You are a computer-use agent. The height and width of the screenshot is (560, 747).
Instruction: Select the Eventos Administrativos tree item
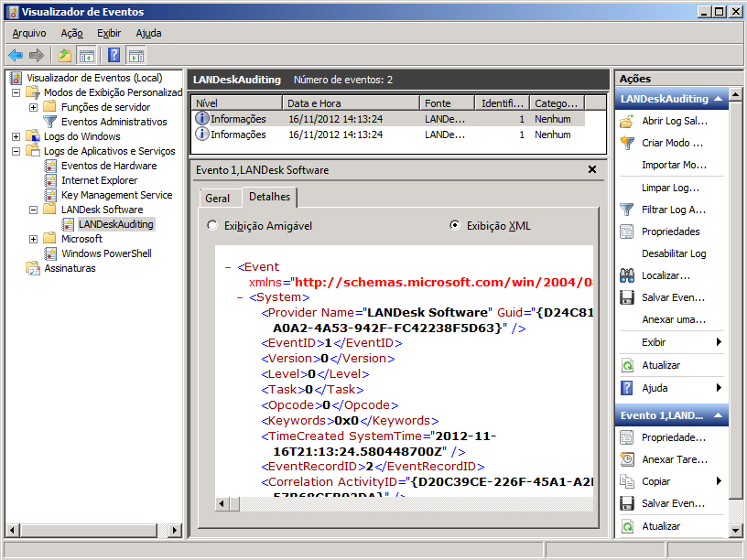pos(114,122)
